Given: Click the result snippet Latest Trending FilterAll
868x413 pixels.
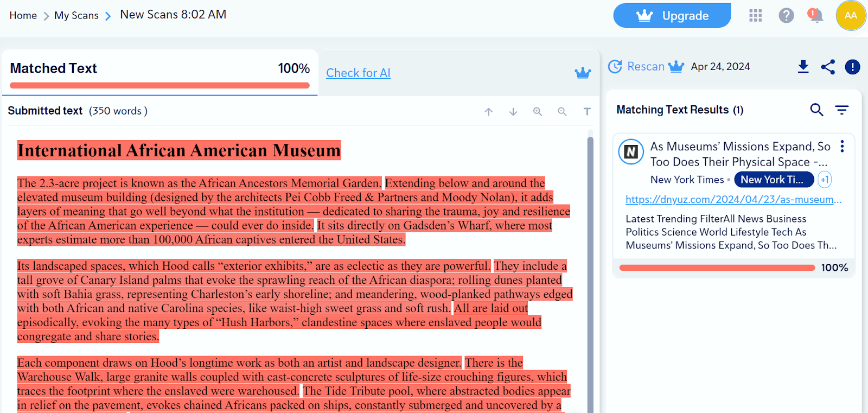Looking at the screenshot, I should (x=731, y=232).
